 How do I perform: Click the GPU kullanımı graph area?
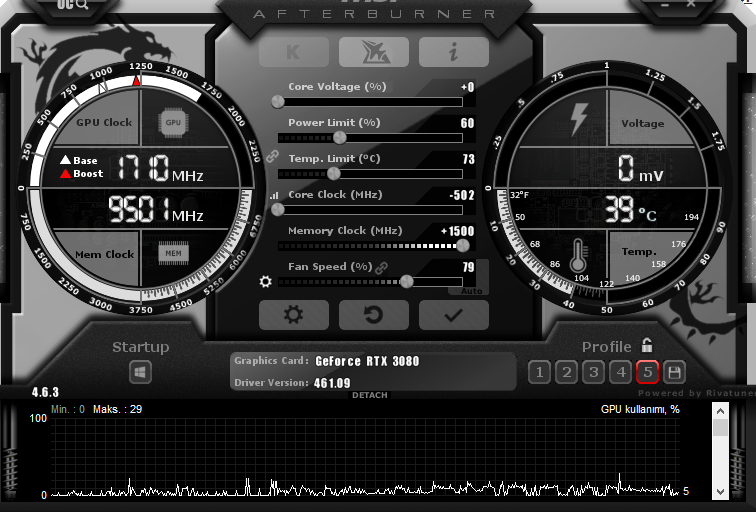(x=365, y=457)
